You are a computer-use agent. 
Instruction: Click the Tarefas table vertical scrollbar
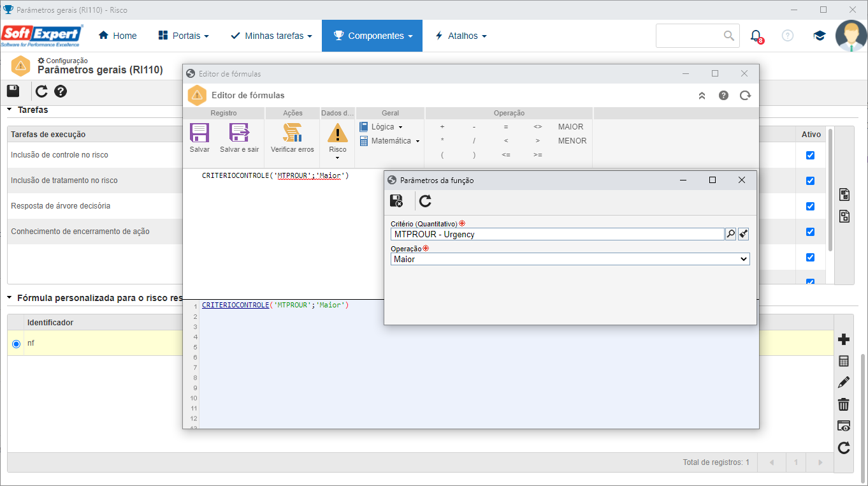point(830,189)
